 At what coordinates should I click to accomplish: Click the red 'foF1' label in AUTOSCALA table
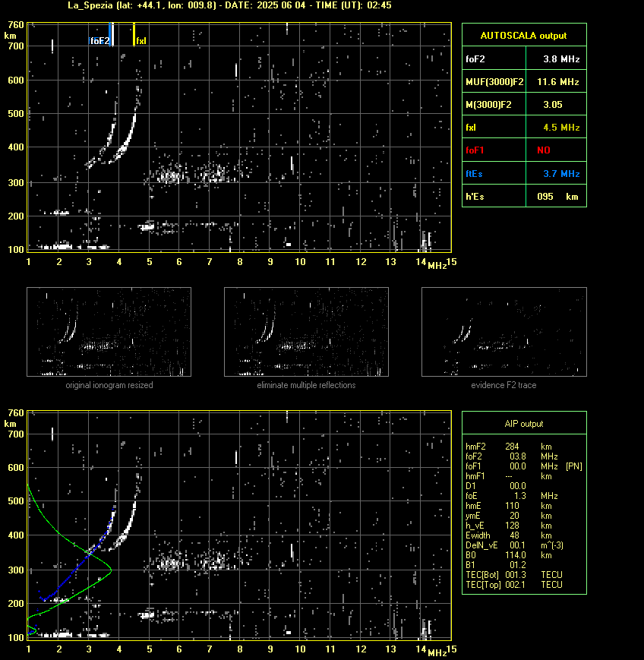[x=475, y=150]
